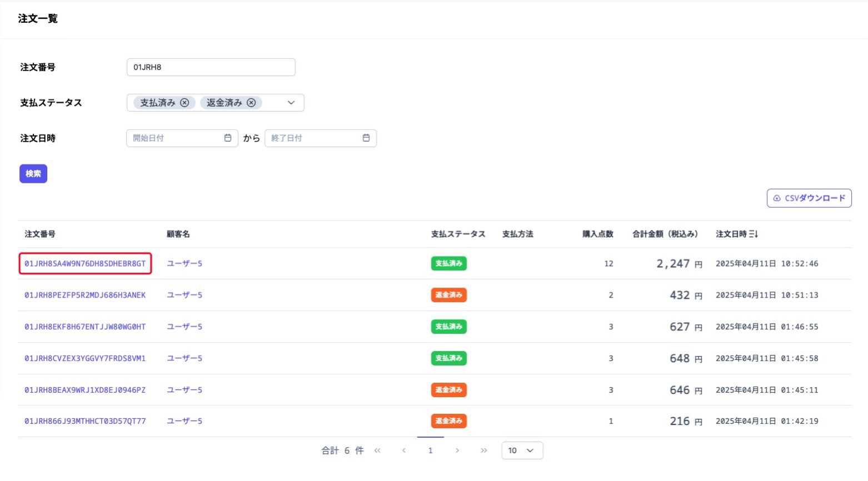The width and height of the screenshot is (868, 481).
Task: Jump to the first page with the double-left arrow
Action: (377, 450)
